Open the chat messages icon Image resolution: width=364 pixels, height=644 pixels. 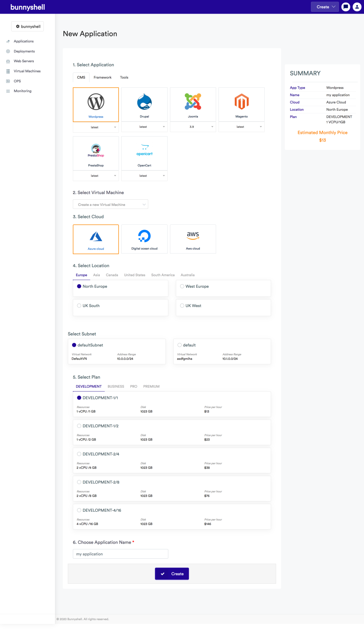[x=345, y=7]
